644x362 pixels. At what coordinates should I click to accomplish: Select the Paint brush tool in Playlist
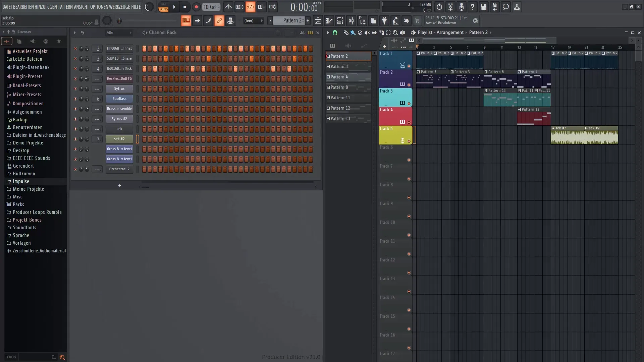tap(353, 33)
